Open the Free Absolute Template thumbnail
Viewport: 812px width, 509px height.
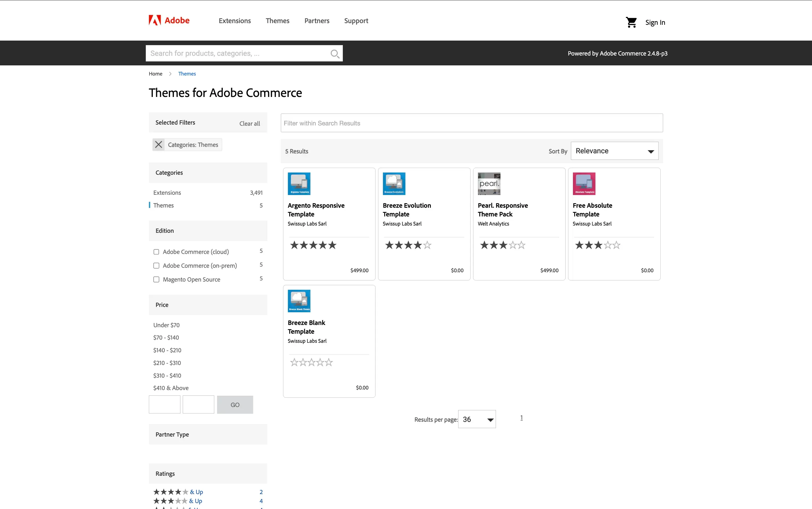584,183
